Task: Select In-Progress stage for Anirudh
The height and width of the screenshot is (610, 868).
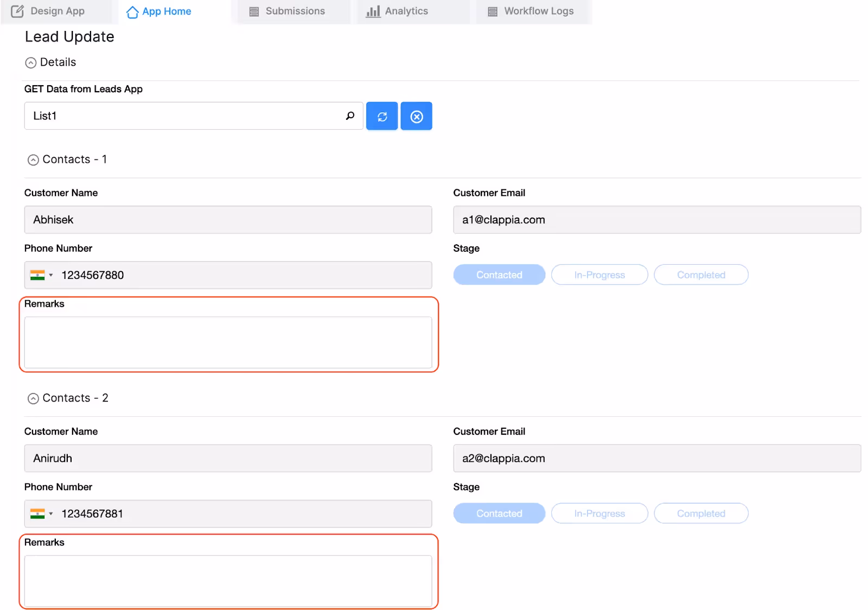Action: coord(599,513)
